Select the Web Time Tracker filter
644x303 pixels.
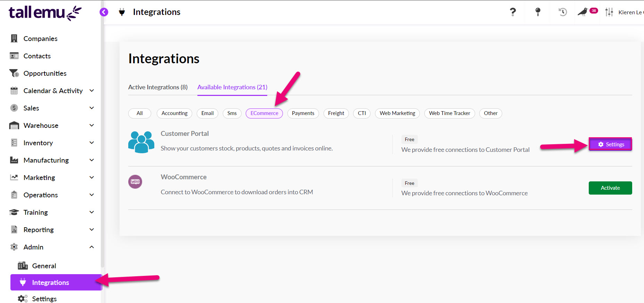(x=449, y=113)
